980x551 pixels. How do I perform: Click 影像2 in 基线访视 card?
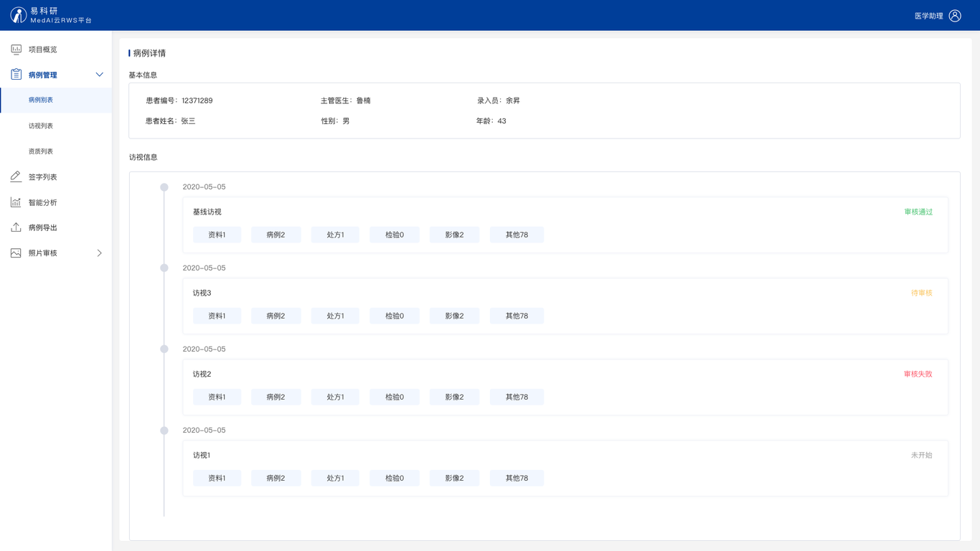(x=454, y=235)
